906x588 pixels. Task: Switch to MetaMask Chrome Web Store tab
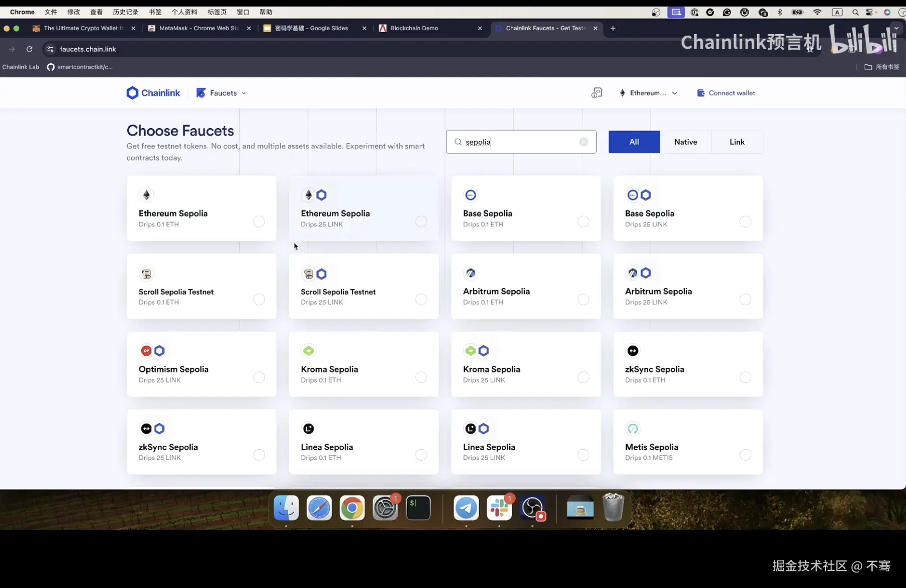pyautogui.click(x=199, y=28)
